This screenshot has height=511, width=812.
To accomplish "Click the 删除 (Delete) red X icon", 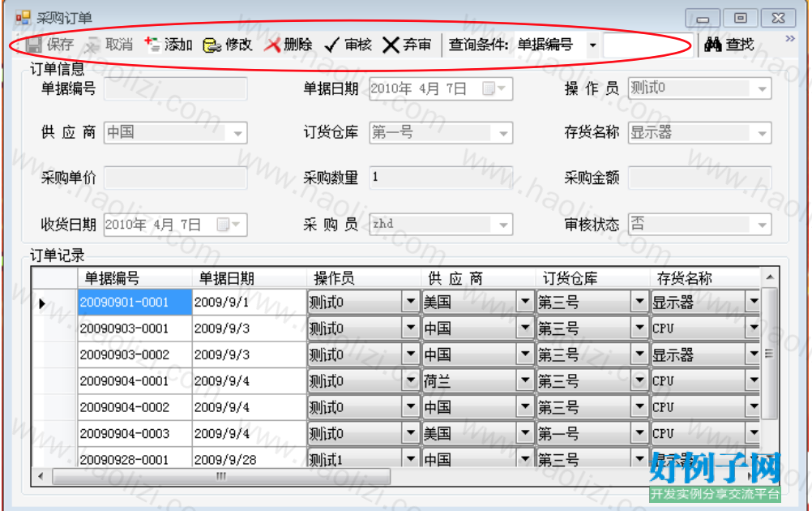I will 272,45.
